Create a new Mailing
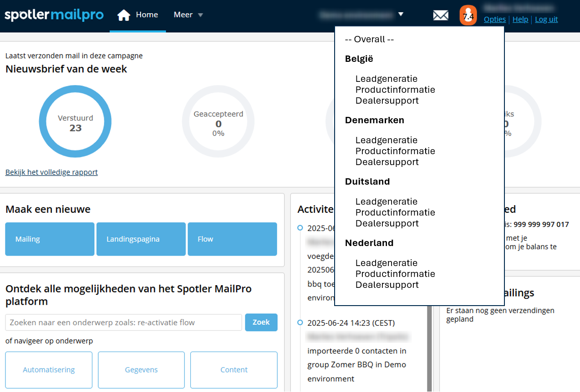 [x=50, y=239]
